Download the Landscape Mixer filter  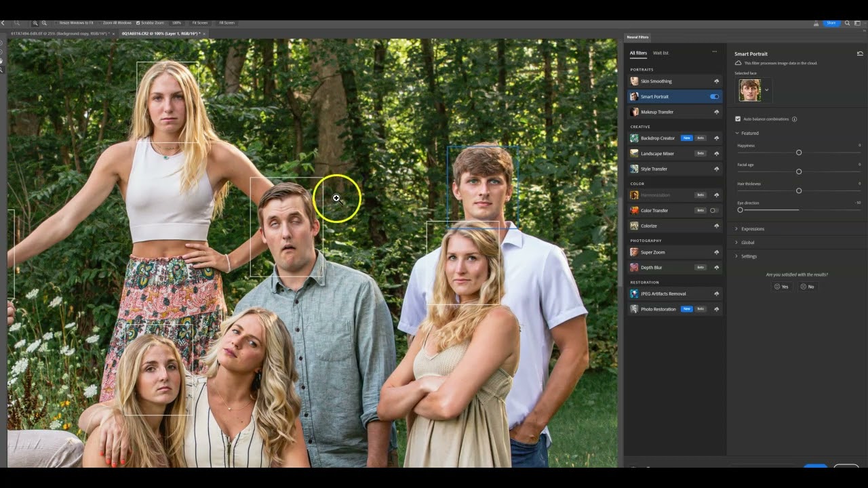click(716, 154)
